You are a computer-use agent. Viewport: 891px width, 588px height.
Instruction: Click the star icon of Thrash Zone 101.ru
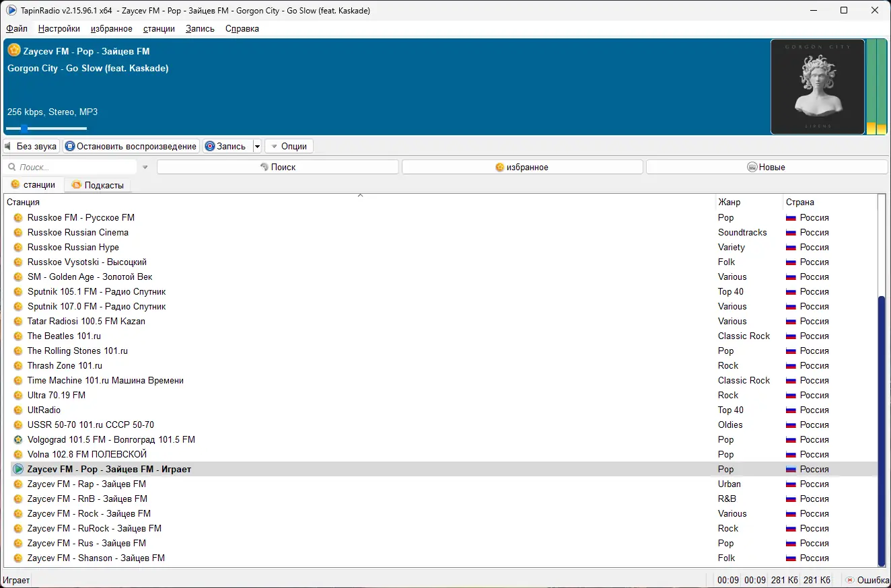[x=18, y=366]
